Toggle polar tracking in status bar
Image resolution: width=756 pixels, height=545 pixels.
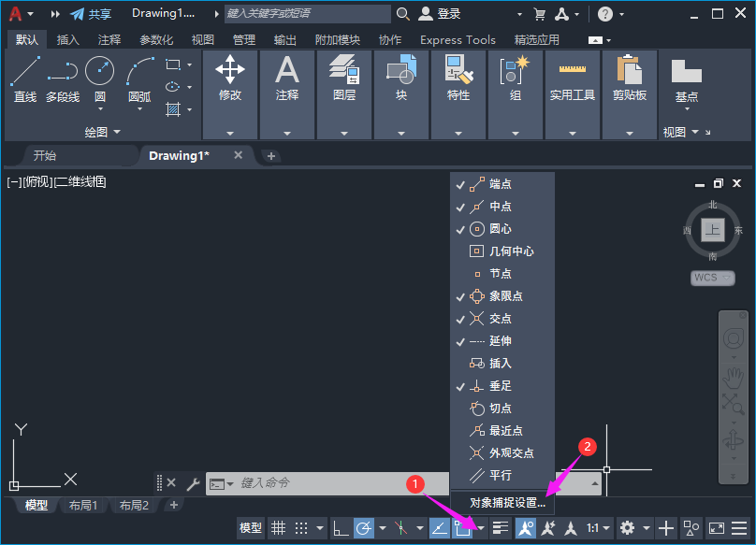pos(364,528)
